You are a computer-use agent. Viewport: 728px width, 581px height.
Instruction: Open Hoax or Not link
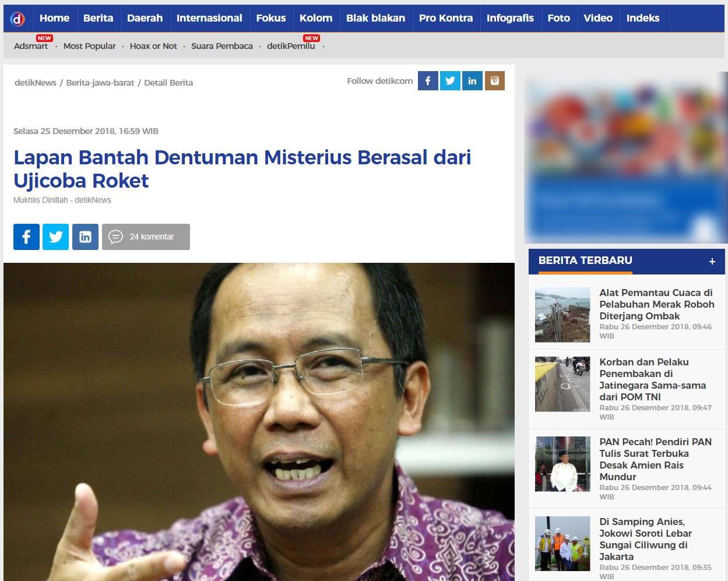click(x=153, y=46)
